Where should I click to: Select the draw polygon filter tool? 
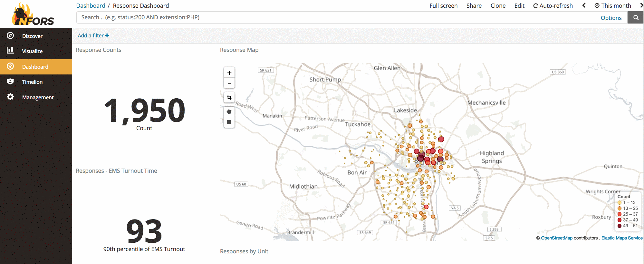click(x=229, y=112)
